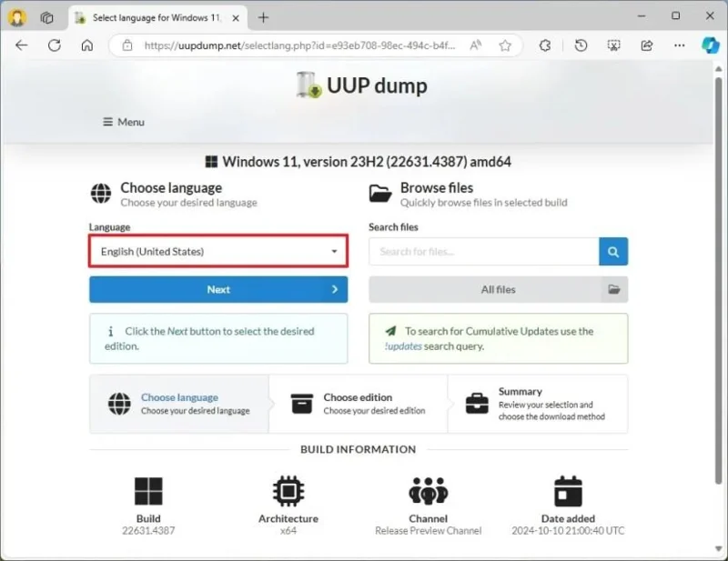
Task: Reload the page with the refresh icon
Action: [55, 45]
